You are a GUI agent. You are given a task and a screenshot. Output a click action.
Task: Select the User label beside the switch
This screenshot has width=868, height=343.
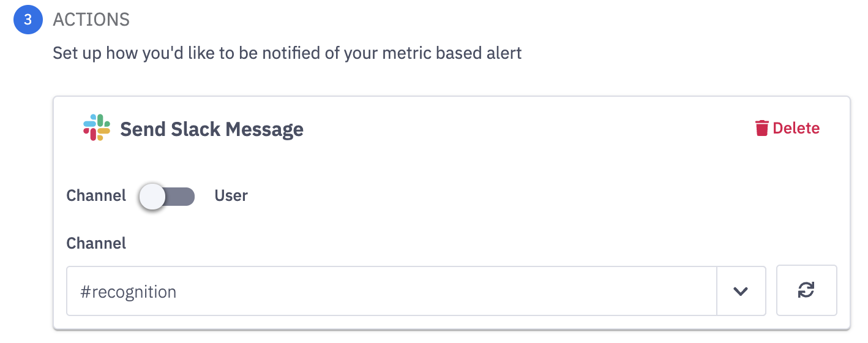pyautogui.click(x=231, y=196)
